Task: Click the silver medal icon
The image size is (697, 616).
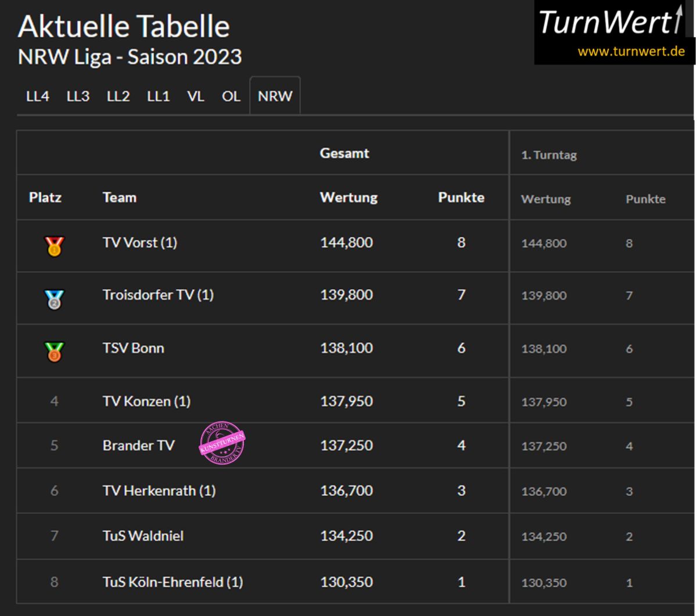Action: (55, 299)
